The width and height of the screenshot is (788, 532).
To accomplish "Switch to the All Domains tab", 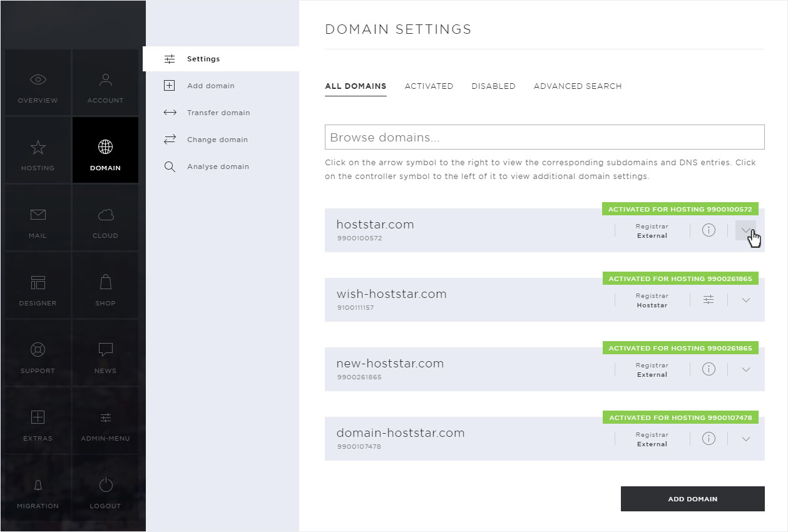I will (356, 86).
